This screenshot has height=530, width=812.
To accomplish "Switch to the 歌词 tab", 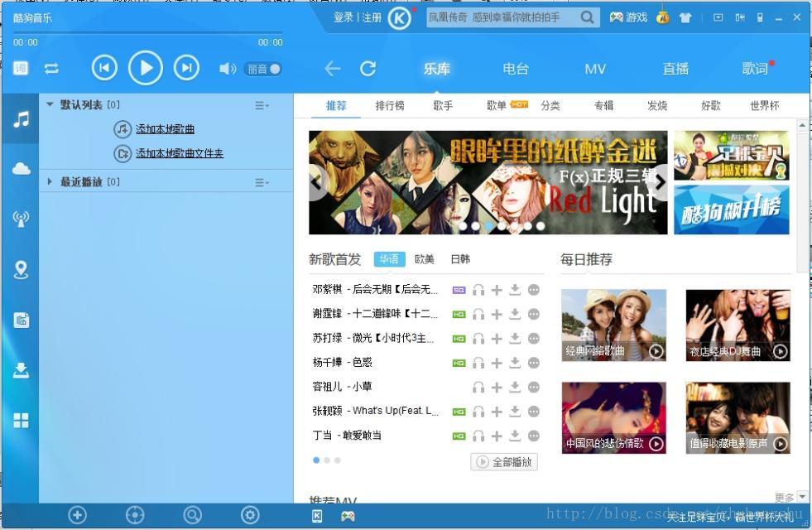I will (755, 69).
